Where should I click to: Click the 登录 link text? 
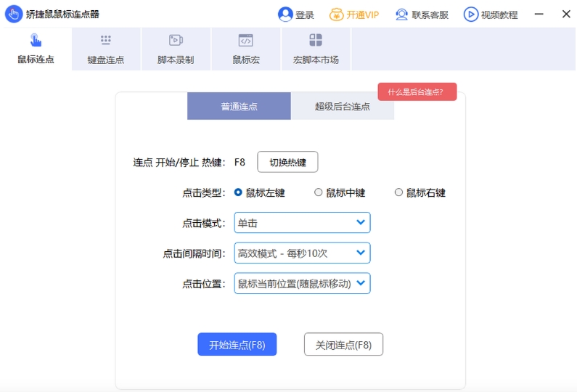point(305,15)
